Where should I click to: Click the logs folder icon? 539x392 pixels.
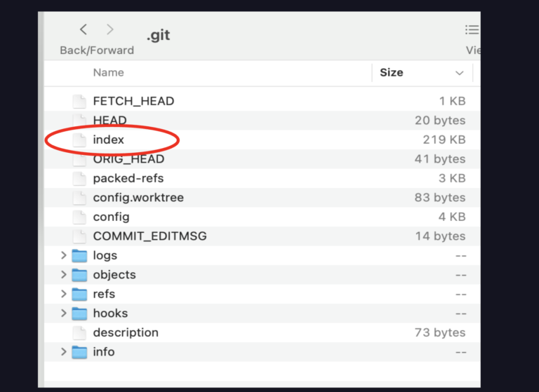[x=79, y=255]
